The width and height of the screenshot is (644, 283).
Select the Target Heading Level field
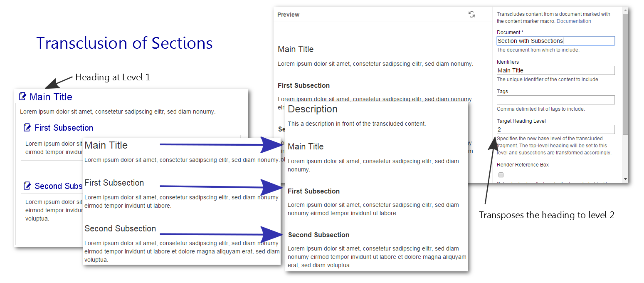tap(555, 129)
